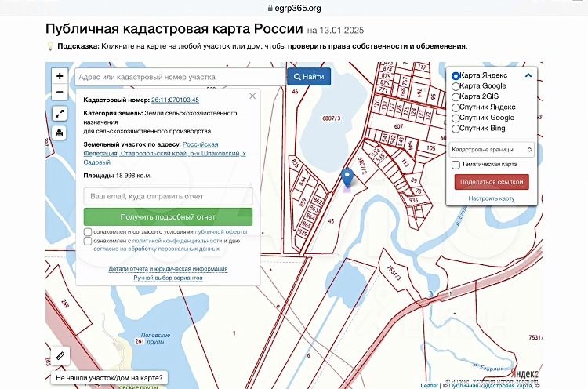Open политикой конфиденциальности link

click(x=177, y=241)
